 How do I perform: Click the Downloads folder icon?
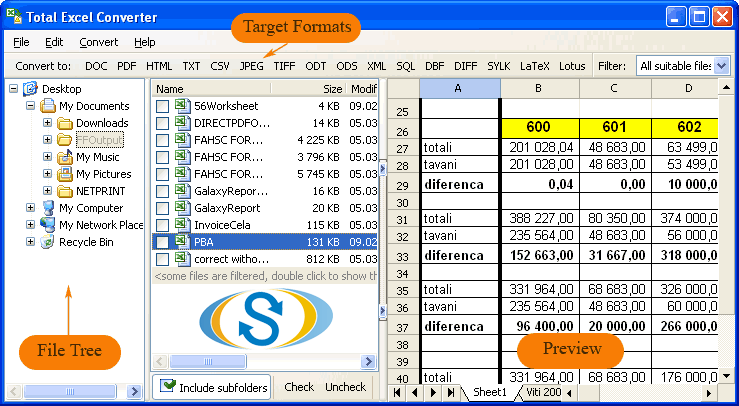pos(65,123)
